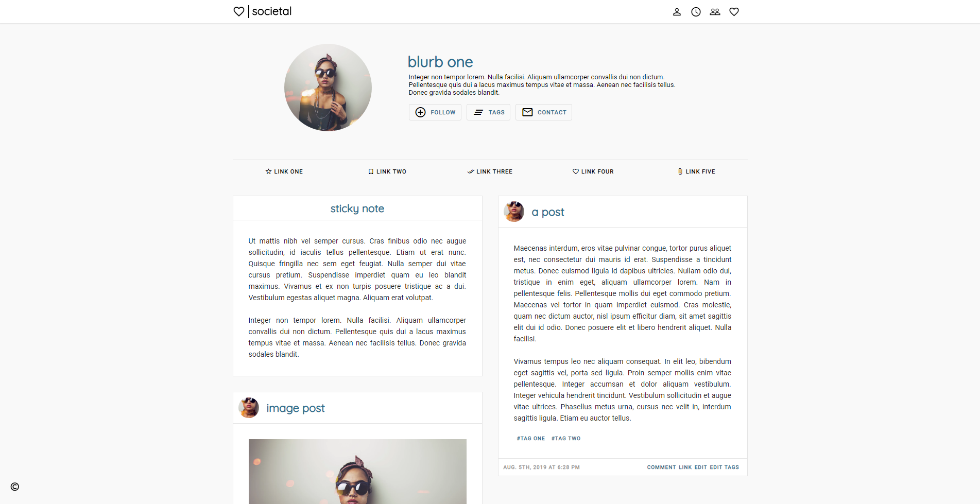The width and height of the screenshot is (980, 504).
Task: Click the Follow button with plus icon
Action: (x=435, y=112)
